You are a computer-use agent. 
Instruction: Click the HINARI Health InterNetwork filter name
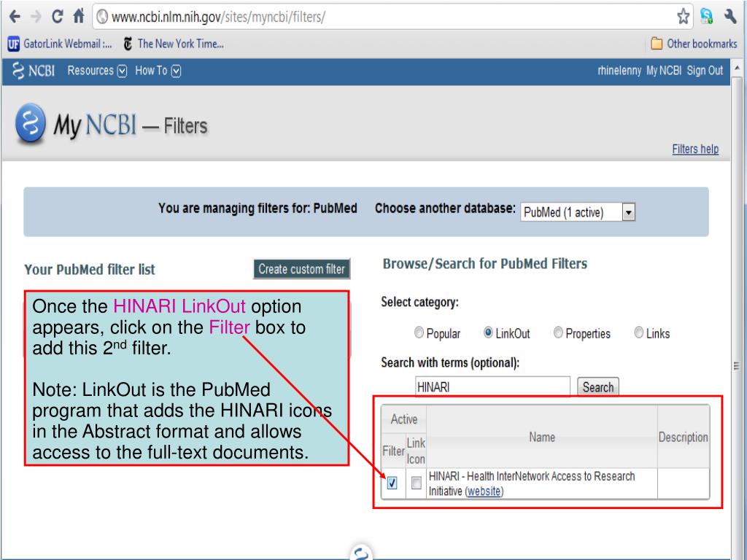532,483
